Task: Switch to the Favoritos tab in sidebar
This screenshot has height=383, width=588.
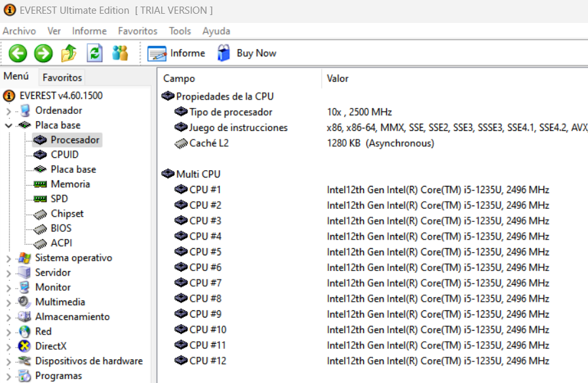Action: click(x=62, y=77)
